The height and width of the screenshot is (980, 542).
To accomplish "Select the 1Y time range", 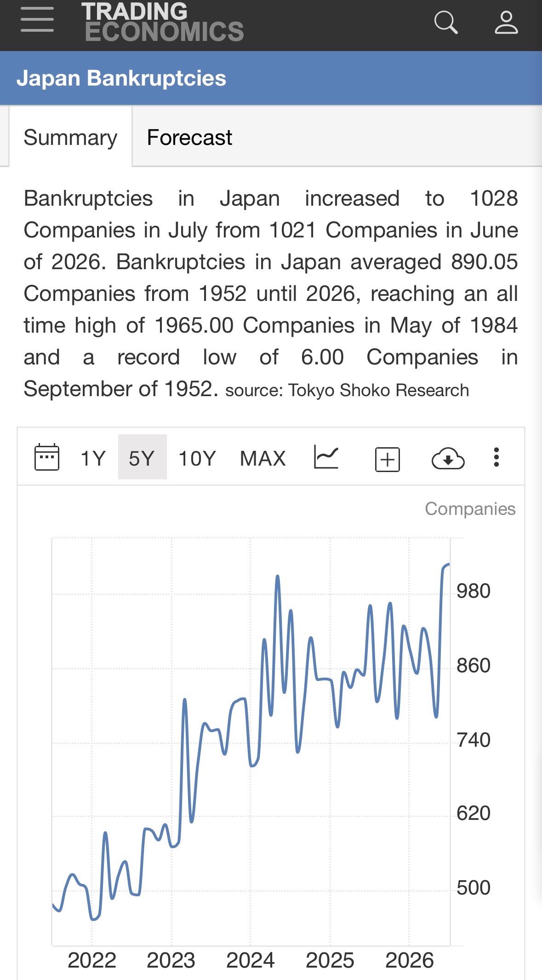I will tap(93, 458).
